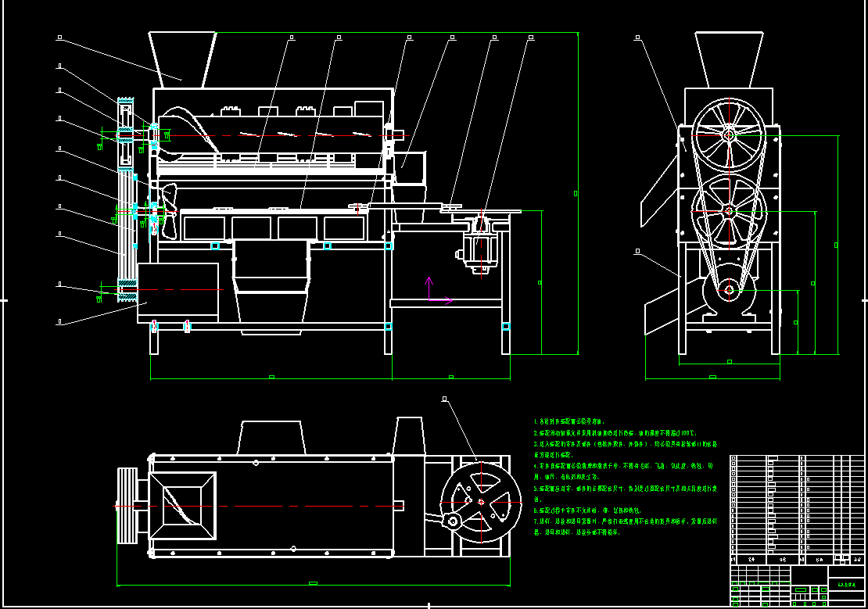The width and height of the screenshot is (868, 609).
Task: Pick the middle spoked pulley in side view
Action: pyautogui.click(x=729, y=211)
